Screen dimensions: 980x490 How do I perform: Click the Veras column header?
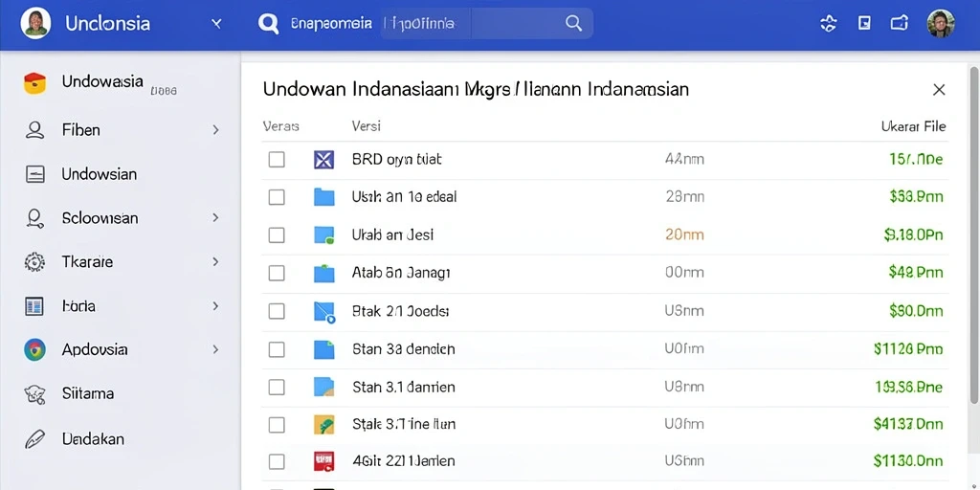(x=280, y=126)
